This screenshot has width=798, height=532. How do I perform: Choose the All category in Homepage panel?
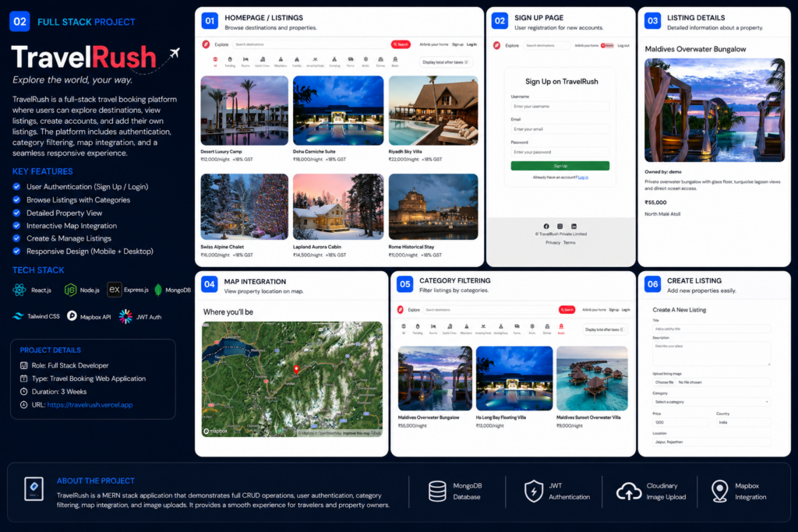215,62
